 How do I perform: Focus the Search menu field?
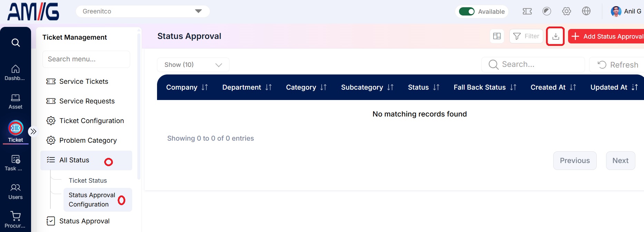pos(86,59)
